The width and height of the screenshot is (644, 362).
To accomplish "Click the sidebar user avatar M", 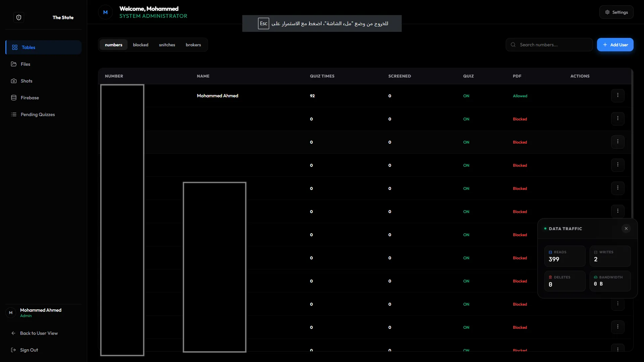I will point(11,312).
